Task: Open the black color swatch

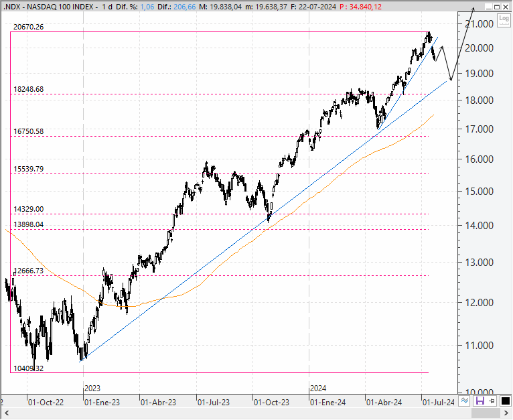Action: pos(505,401)
